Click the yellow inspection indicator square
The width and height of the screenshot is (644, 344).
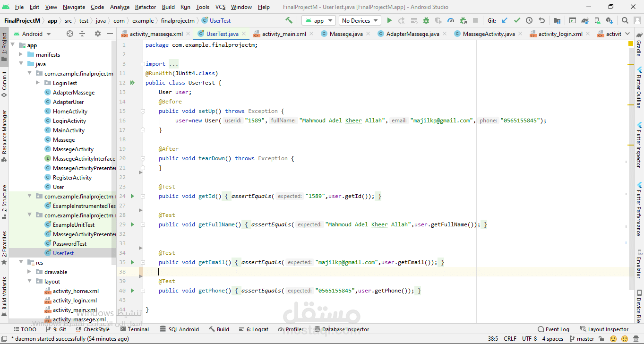pyautogui.click(x=631, y=43)
